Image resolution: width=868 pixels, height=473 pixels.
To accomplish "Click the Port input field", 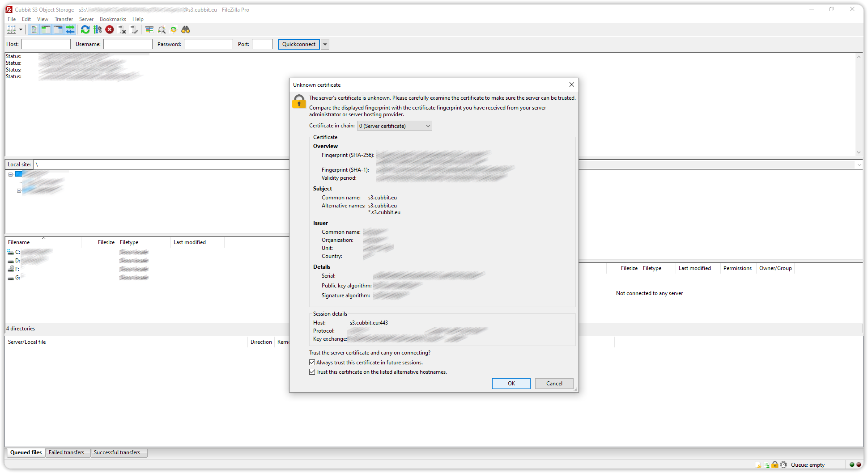I will click(x=262, y=44).
